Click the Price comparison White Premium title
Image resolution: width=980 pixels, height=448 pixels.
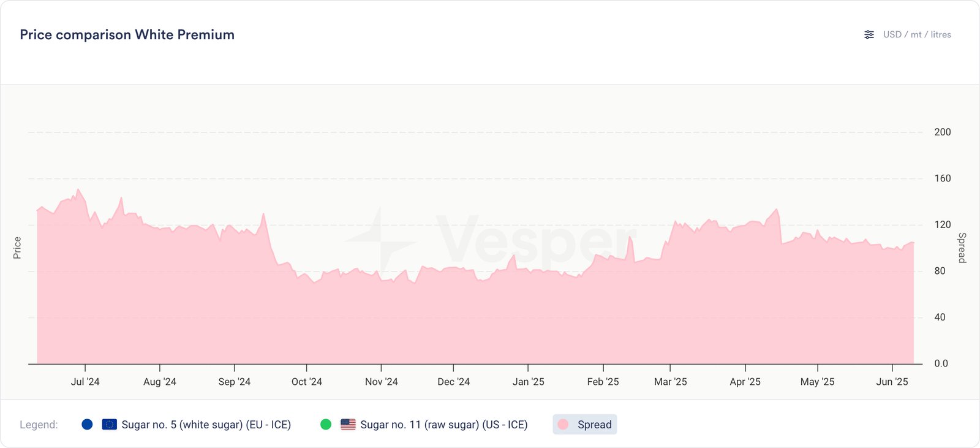pyautogui.click(x=127, y=35)
